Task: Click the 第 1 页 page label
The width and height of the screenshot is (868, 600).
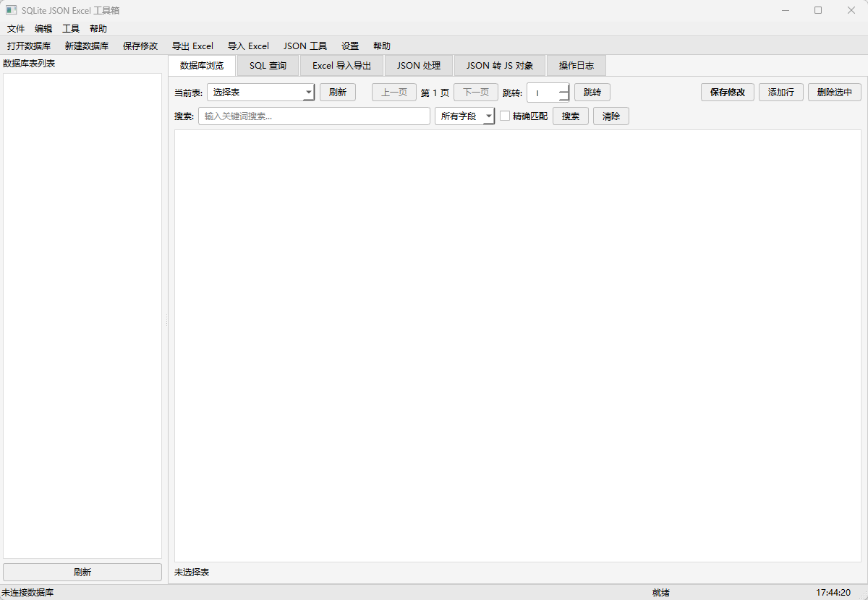Action: click(x=435, y=93)
